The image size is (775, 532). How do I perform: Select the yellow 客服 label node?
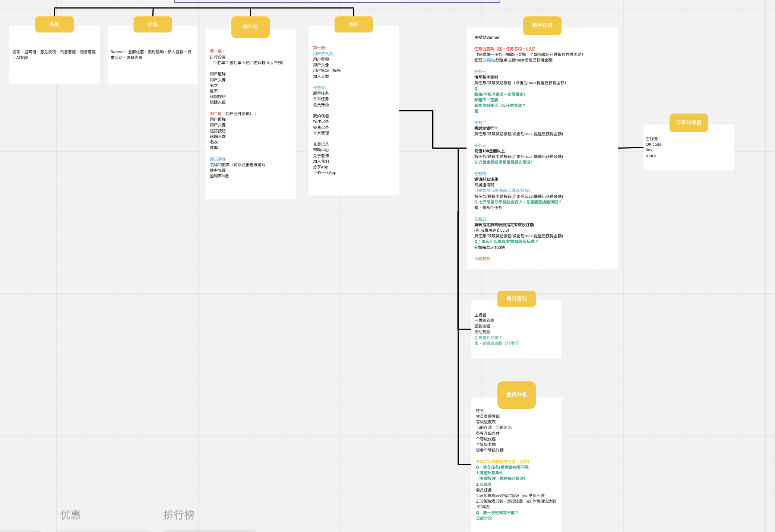54,24
